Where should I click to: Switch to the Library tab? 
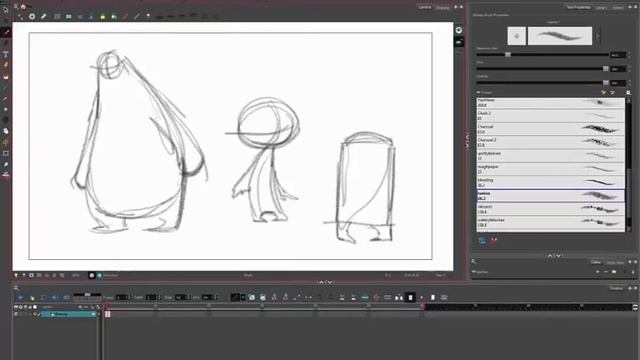[x=601, y=7]
